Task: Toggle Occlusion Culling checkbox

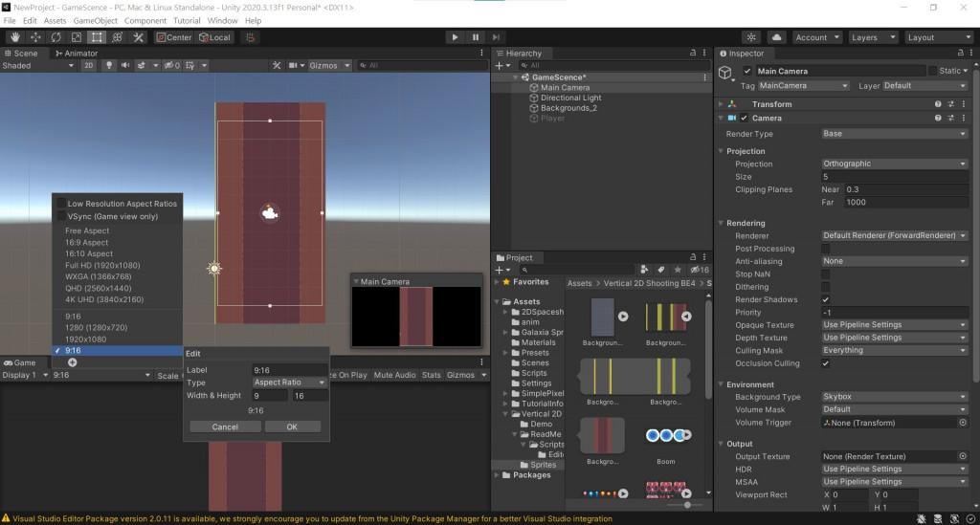Action: [x=825, y=363]
